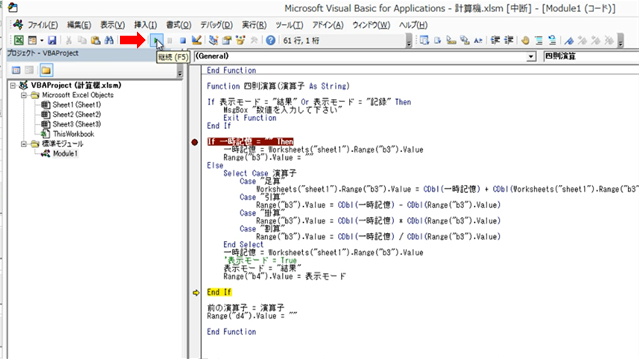The height and width of the screenshot is (360, 640).
Task: Open VBA Help question mark icon
Action: 270,40
